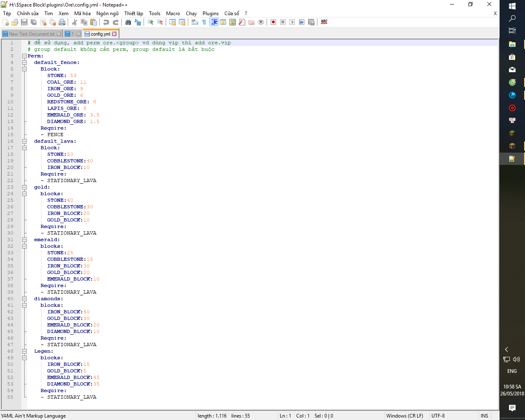The height and width of the screenshot is (420, 525).
Task: Click the Zoom in magnifier icon
Action: click(151, 22)
